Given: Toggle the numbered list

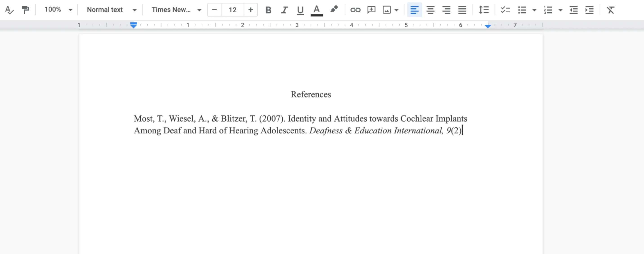Looking at the screenshot, I should click(x=548, y=10).
